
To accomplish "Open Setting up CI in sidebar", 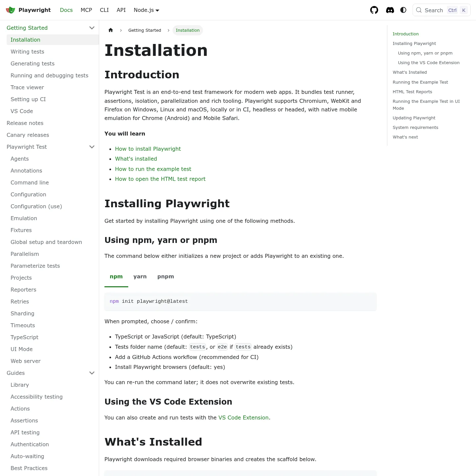I will pos(53,99).
